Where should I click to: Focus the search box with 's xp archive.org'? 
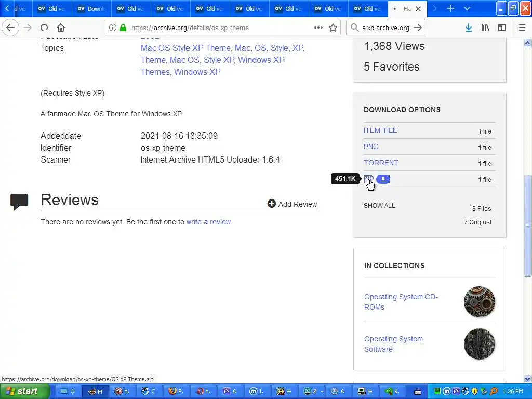point(385,28)
